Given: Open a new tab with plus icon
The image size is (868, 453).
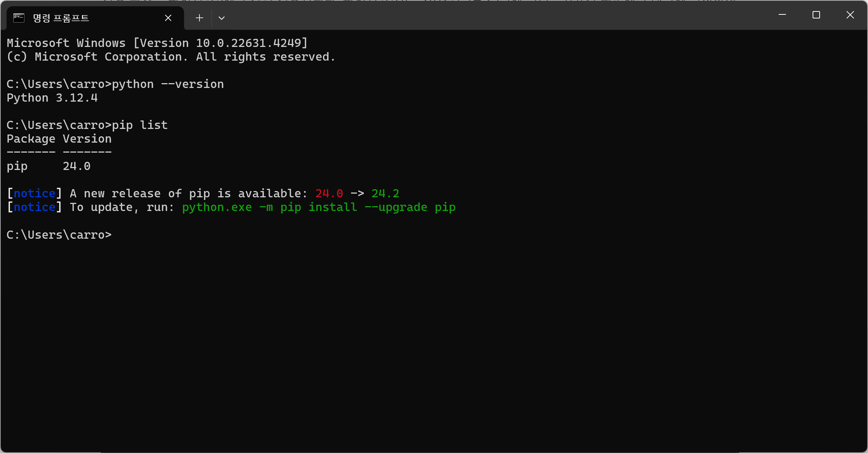Looking at the screenshot, I should (x=199, y=18).
